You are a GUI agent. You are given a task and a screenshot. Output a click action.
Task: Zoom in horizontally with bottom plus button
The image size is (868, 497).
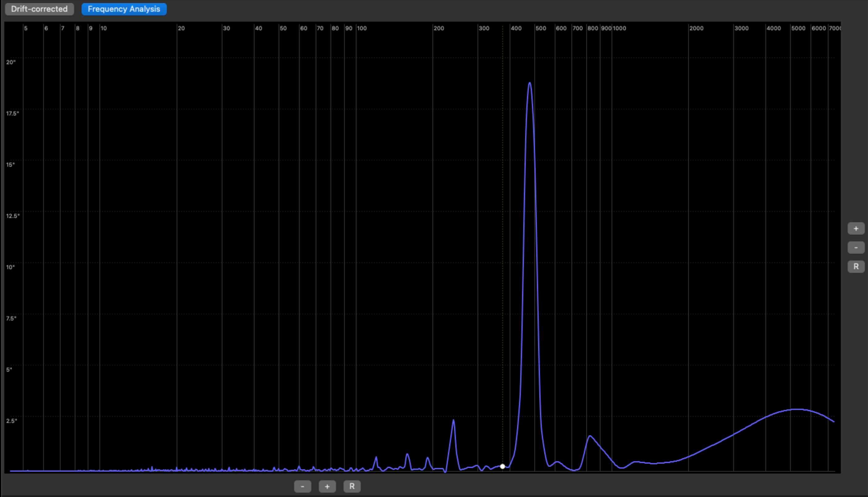click(327, 487)
